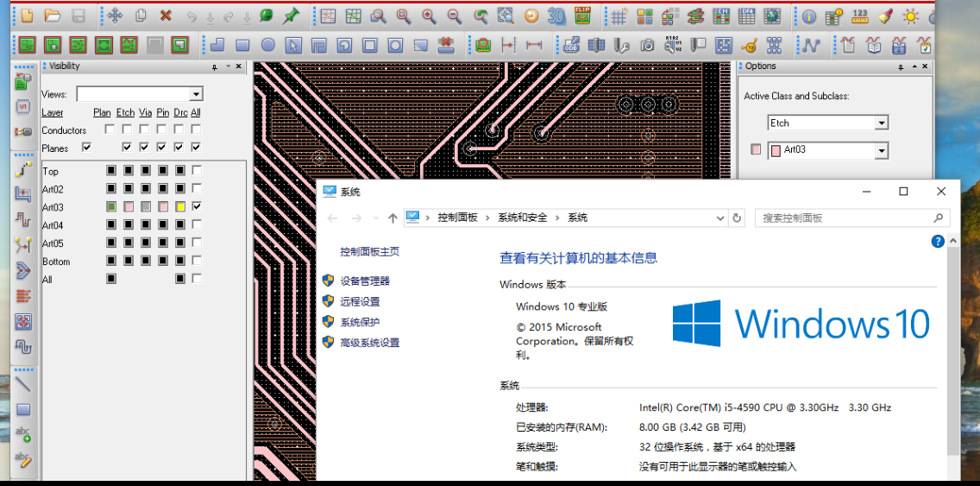
Task: Click the pink Art03 swatch in Options panel
Action: pos(757,150)
